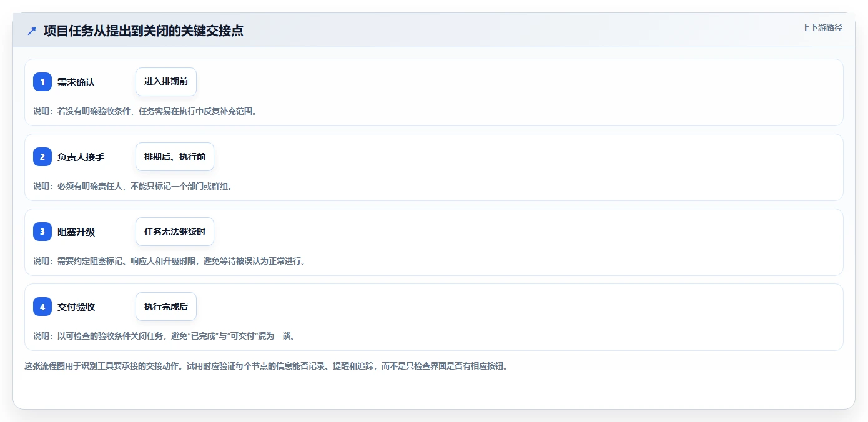This screenshot has height=422, width=868.
Task: Select the 排期后、执行前 tag
Action: [x=175, y=157]
